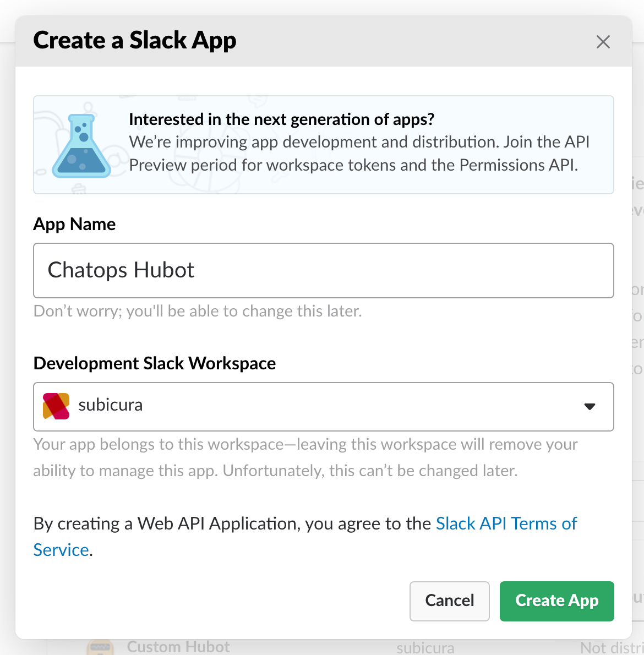This screenshot has height=655, width=644.
Task: Open the Development Slack Workspace dropdown
Action: click(324, 406)
